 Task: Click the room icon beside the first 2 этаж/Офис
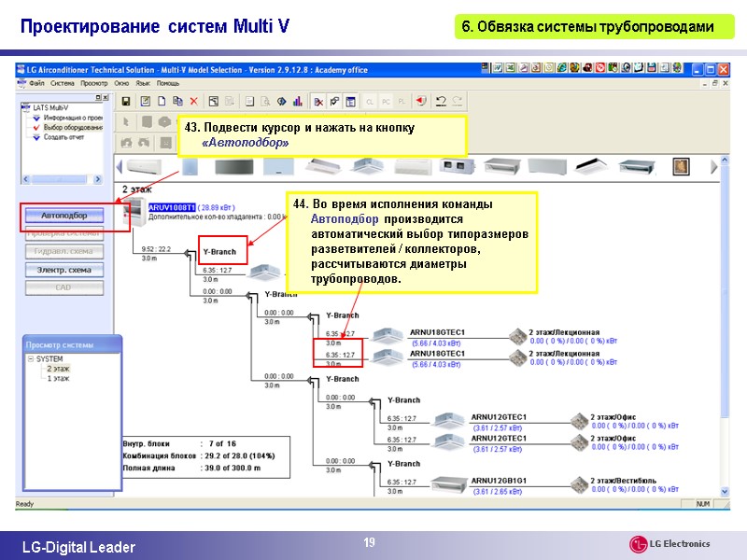click(x=579, y=422)
